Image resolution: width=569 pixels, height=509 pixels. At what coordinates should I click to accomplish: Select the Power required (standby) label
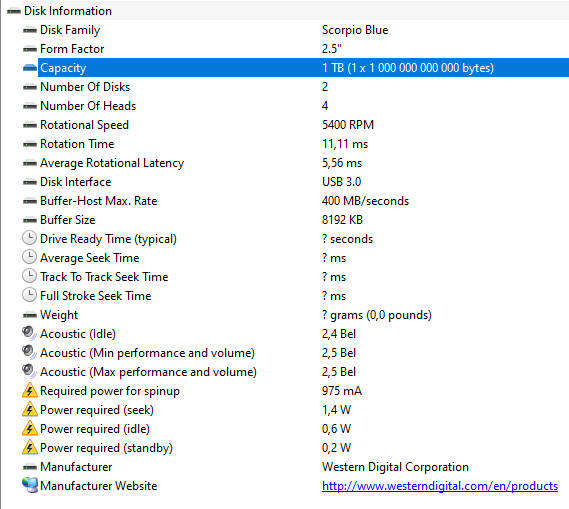click(106, 448)
